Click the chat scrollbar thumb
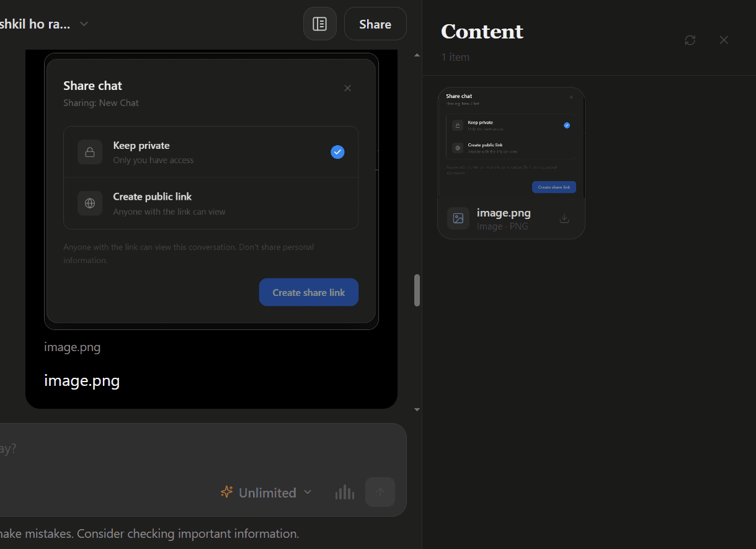 tap(417, 290)
